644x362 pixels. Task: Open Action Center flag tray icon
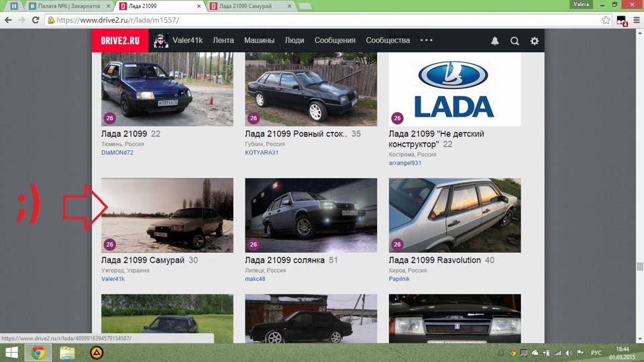coord(580,353)
